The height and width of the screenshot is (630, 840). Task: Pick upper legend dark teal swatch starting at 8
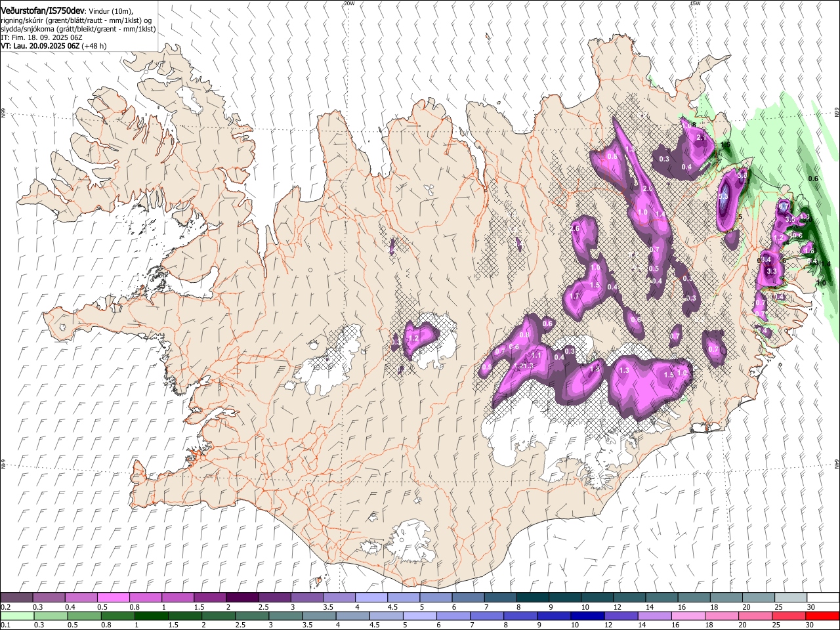532,598
